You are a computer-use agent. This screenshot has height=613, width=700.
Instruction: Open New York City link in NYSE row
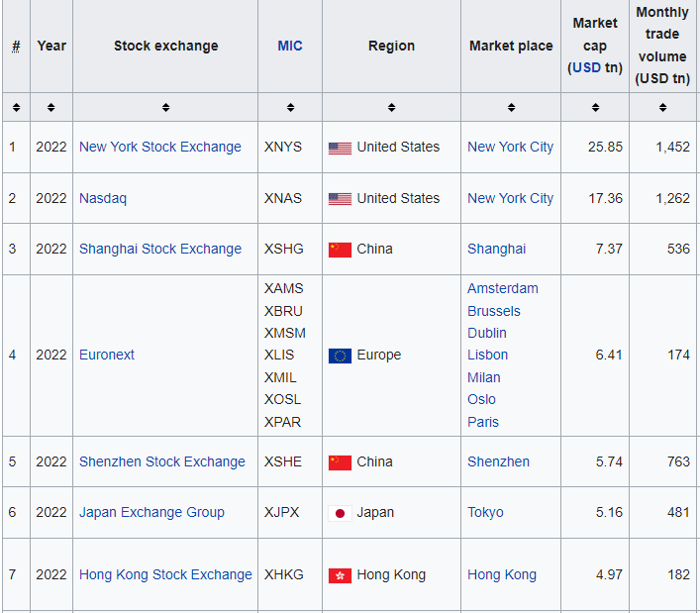510,147
